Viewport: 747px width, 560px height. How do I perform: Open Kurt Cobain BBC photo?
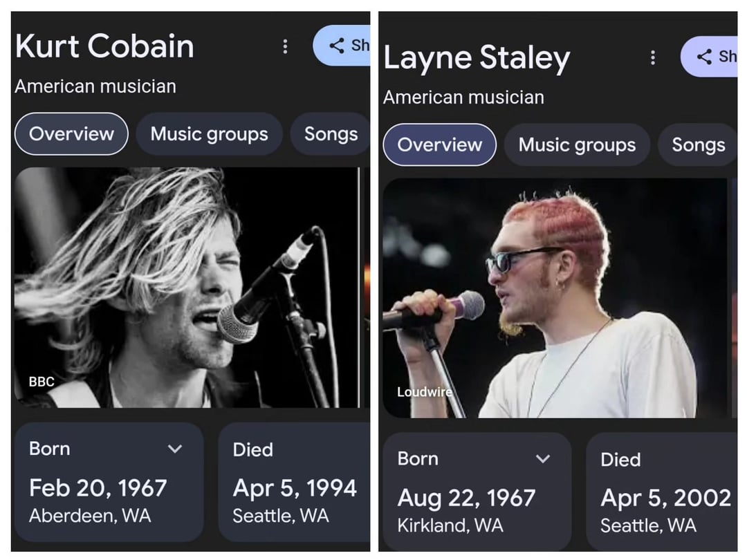[187, 287]
